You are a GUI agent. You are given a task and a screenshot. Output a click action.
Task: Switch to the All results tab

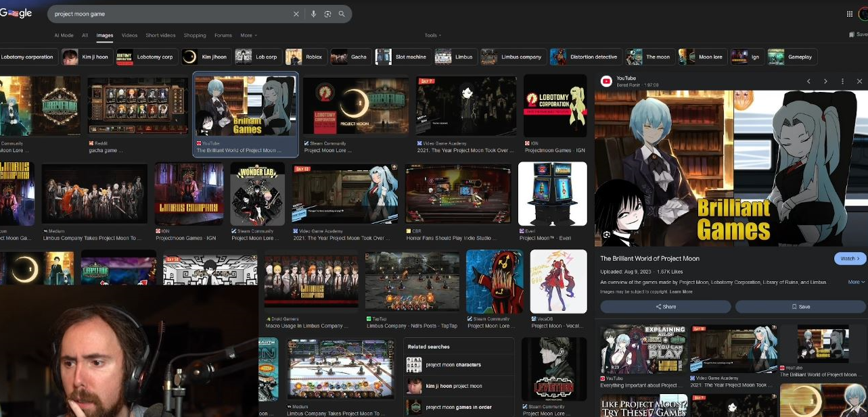[x=85, y=35]
